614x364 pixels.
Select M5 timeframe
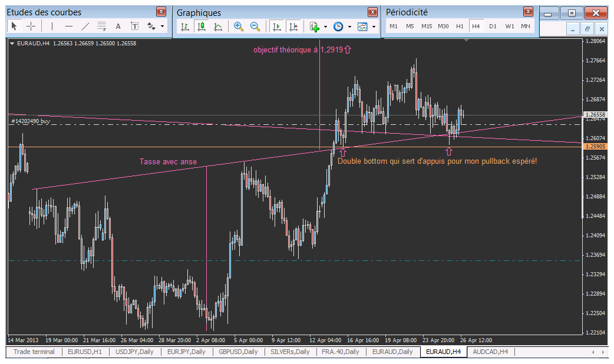pos(410,27)
